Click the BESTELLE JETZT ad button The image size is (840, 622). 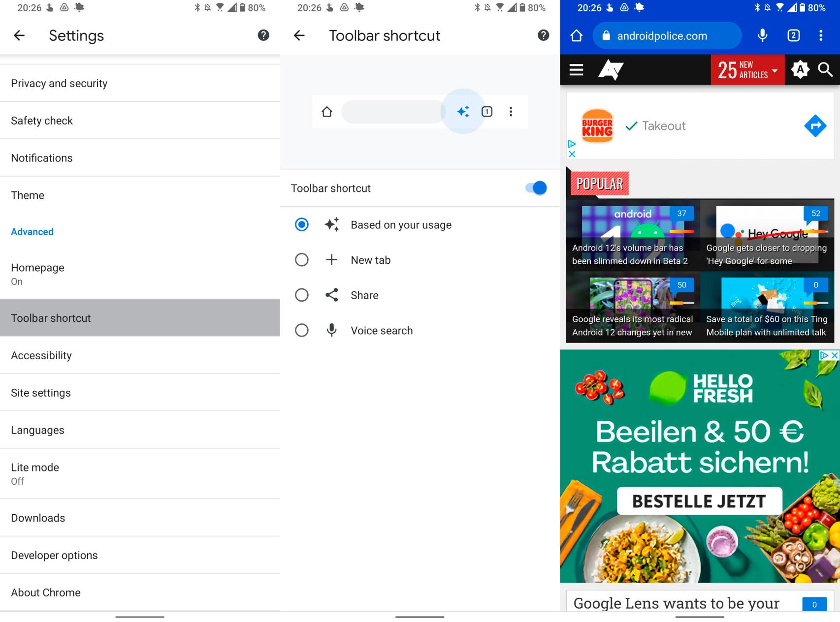tap(699, 501)
